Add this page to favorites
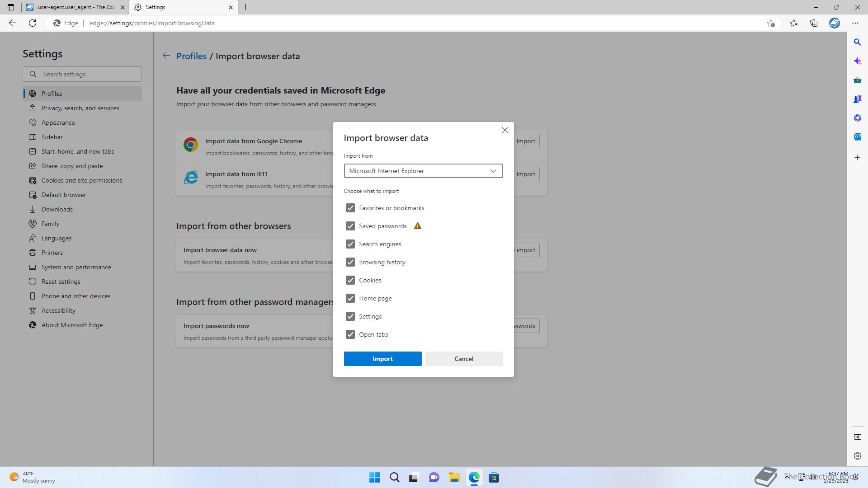Image resolution: width=868 pixels, height=488 pixels. [x=771, y=23]
